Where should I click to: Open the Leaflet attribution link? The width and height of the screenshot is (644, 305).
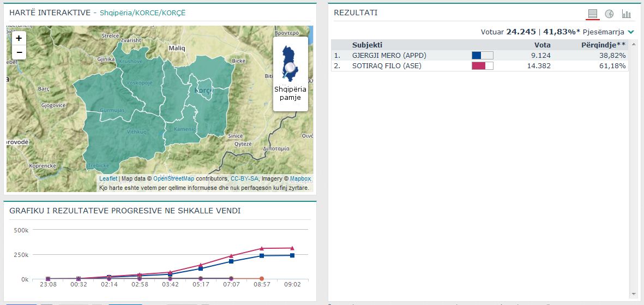point(108,178)
